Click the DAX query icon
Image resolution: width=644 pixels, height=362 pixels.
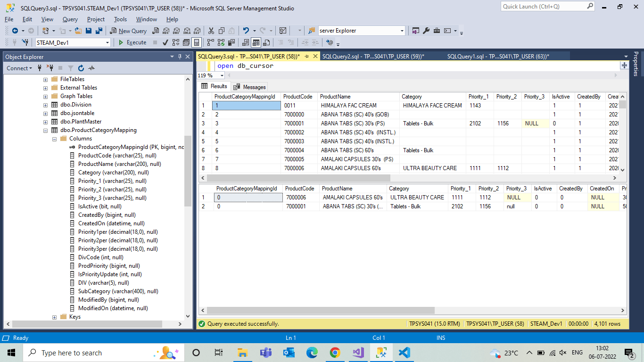(197, 31)
